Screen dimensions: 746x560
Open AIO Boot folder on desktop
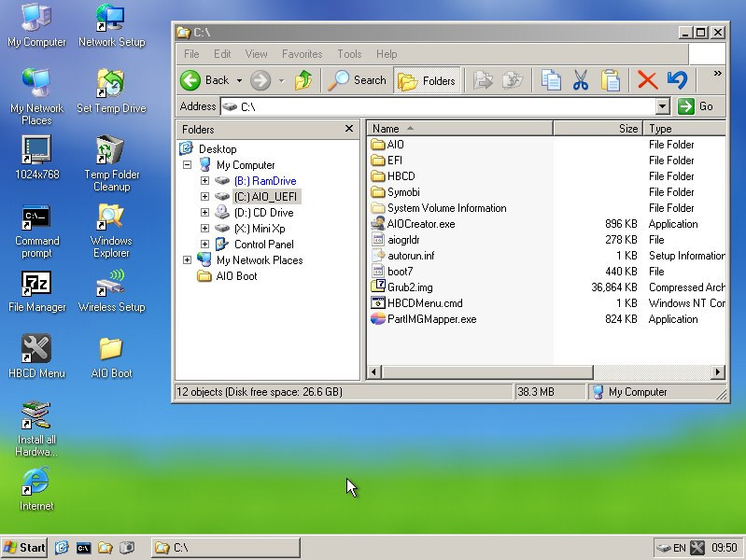tap(111, 357)
